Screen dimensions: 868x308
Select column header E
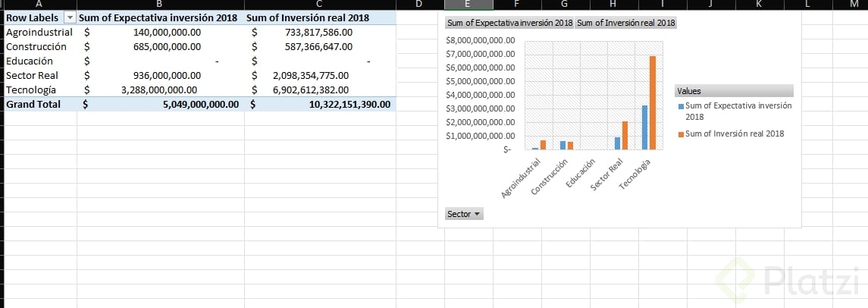[x=468, y=5]
